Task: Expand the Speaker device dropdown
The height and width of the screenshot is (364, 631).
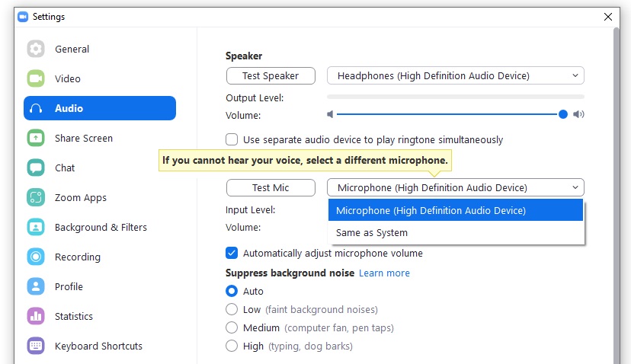Action: coord(455,76)
